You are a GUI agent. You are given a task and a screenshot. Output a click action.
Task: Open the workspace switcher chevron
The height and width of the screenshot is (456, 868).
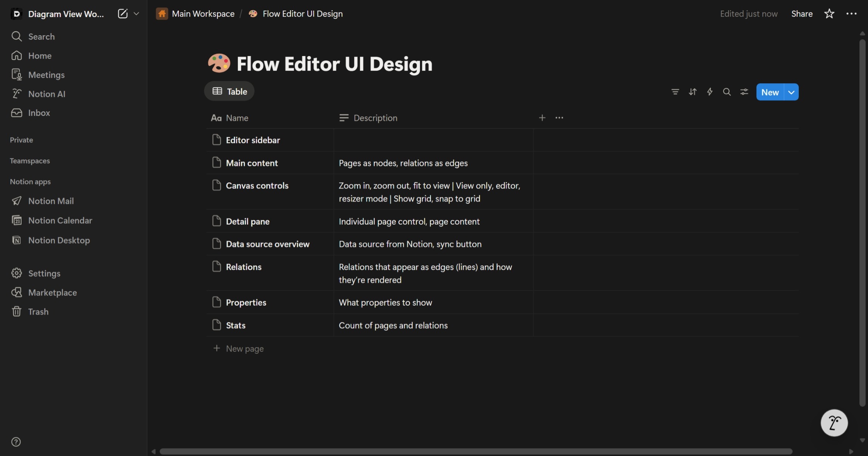tap(136, 14)
